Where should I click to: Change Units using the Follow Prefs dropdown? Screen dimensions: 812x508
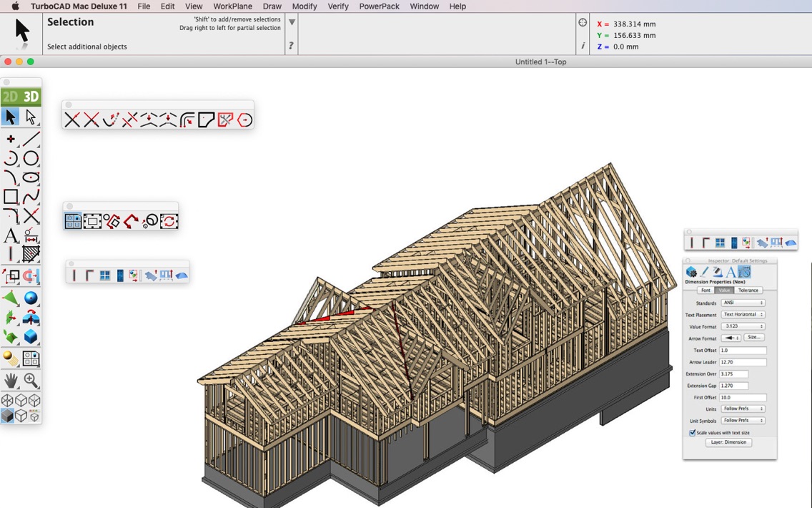pos(743,407)
